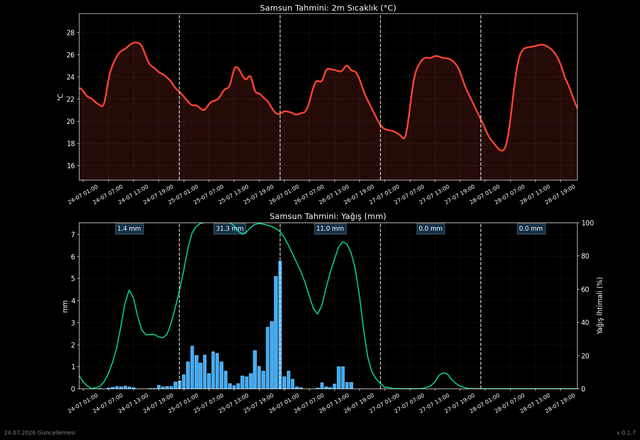Click '24-07 13:00' tick under temperature chart
The height and width of the screenshot is (440, 640).
(133, 195)
